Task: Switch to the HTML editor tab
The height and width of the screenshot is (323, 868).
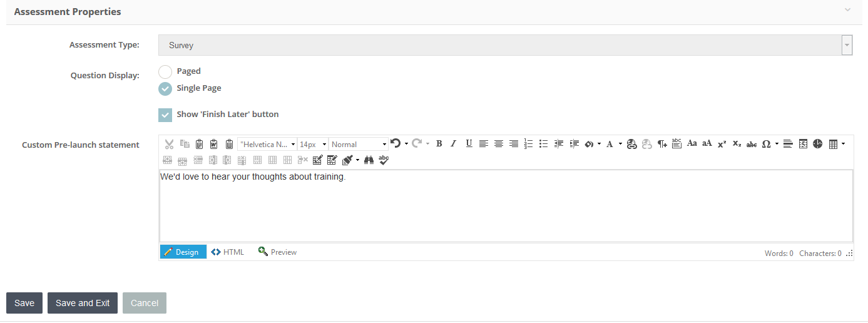Action: 228,252
